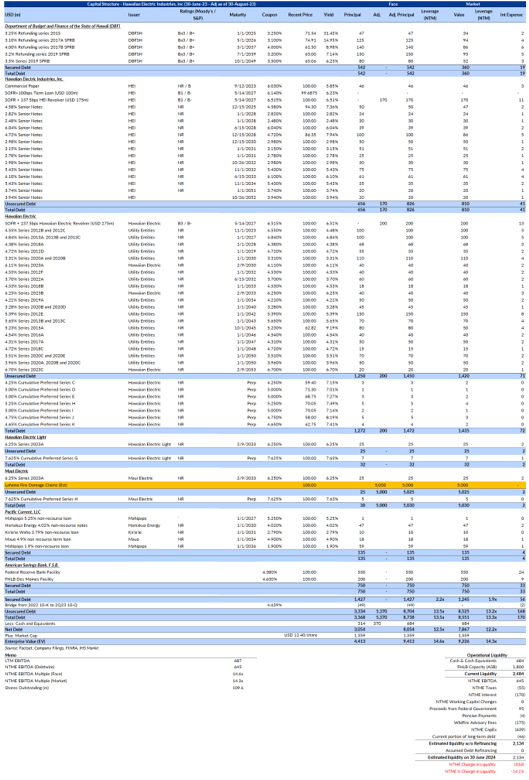Viewport: 529px width, 780px height.
Task: Select the 'Memo' heading
Action: [10, 655]
